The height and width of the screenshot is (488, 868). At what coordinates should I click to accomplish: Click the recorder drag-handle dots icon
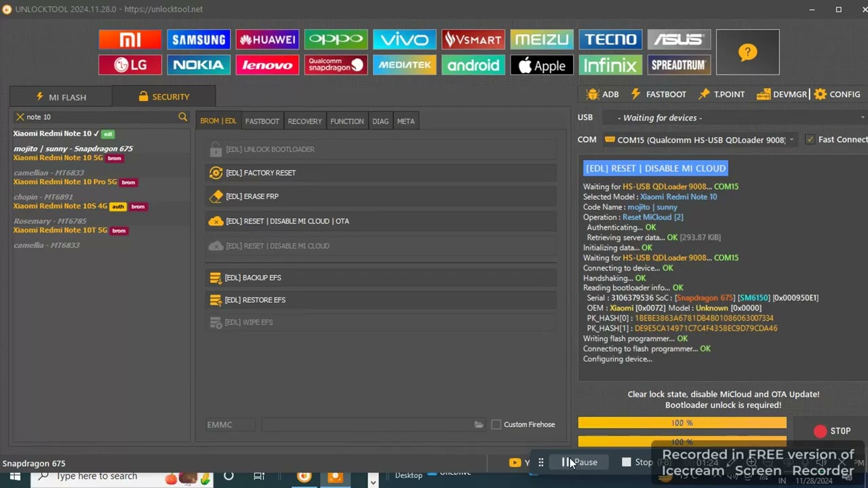pyautogui.click(x=540, y=462)
